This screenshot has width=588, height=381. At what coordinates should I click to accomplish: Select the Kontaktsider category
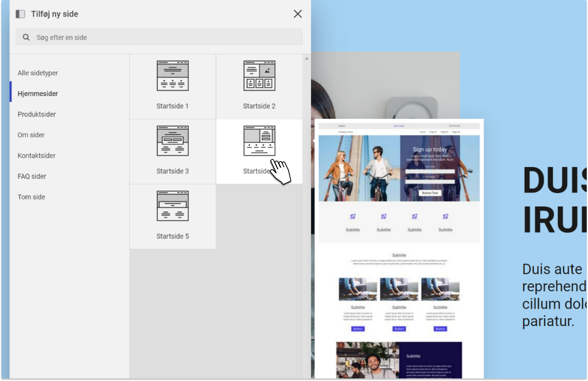point(36,156)
